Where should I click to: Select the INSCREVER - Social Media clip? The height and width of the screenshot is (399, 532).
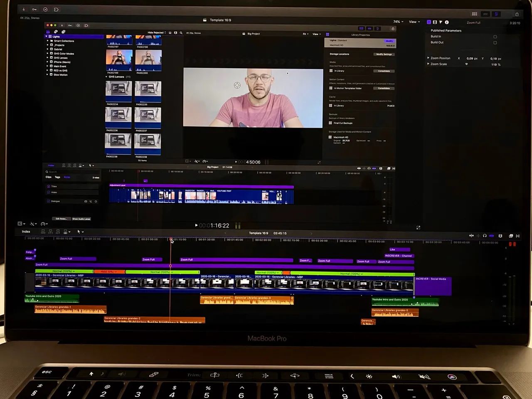pyautogui.click(x=433, y=286)
